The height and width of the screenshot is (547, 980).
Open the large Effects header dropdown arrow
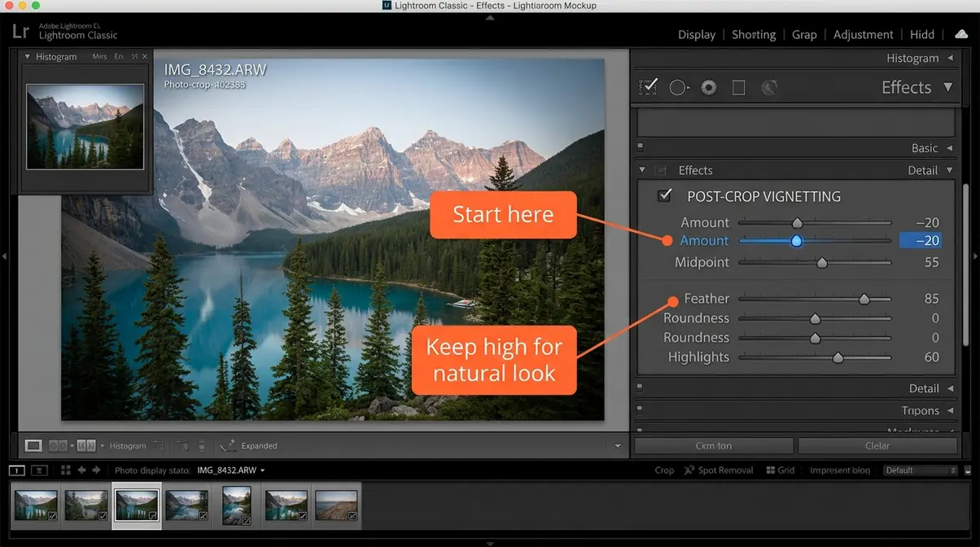[947, 87]
